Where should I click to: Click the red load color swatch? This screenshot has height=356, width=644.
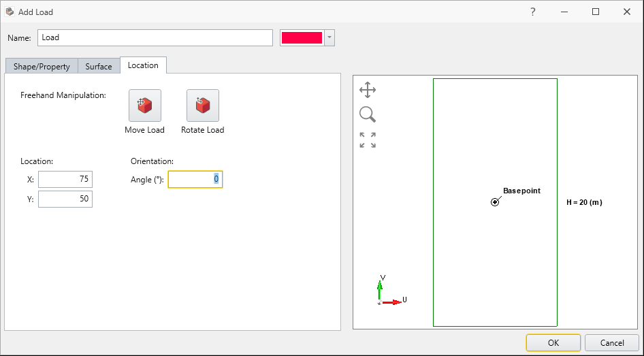302,37
